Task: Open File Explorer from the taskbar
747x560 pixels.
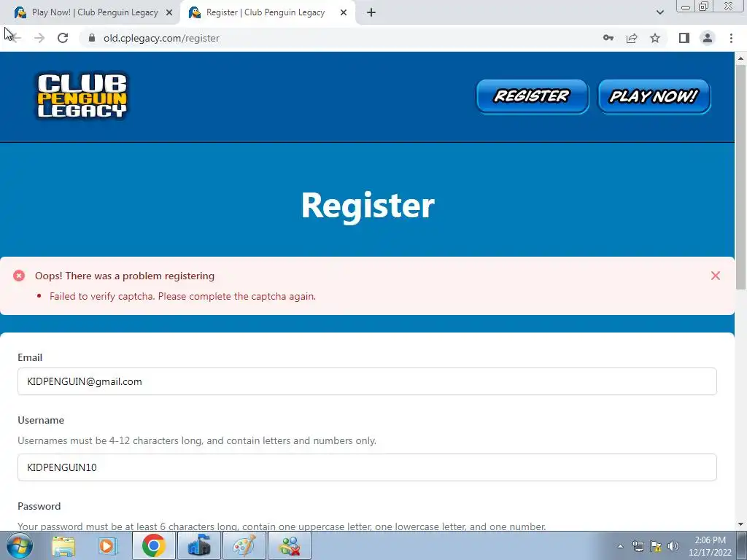Action: click(x=63, y=545)
